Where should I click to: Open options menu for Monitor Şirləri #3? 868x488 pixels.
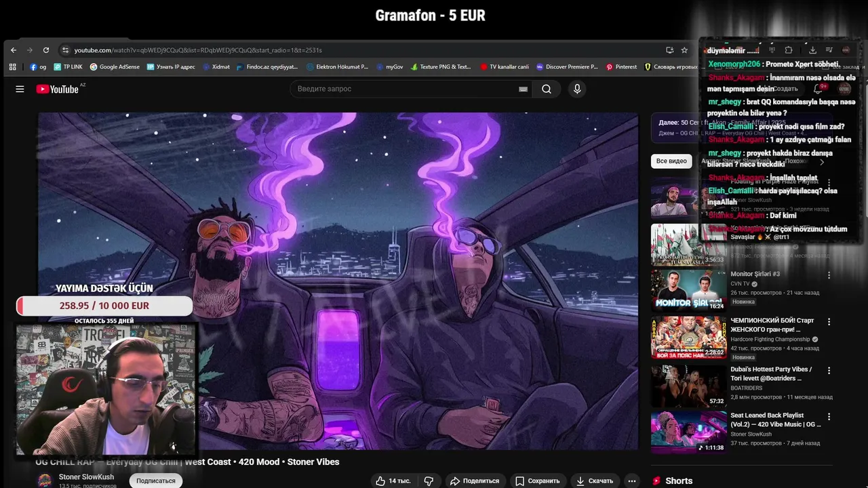[x=829, y=275]
